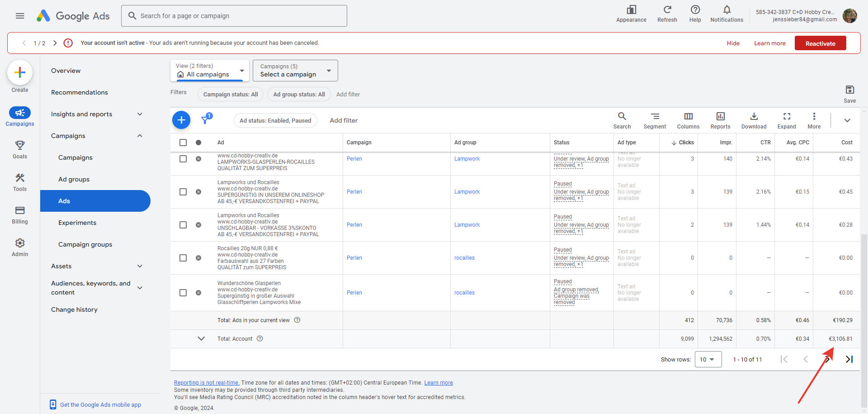868x414 pixels.
Task: Open the Notifications bell
Action: (x=727, y=14)
